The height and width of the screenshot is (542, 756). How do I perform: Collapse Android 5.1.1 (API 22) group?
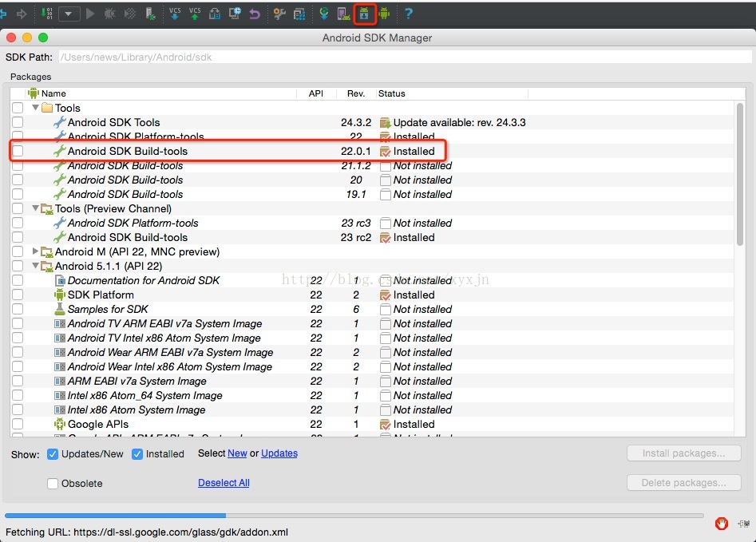click(x=35, y=266)
